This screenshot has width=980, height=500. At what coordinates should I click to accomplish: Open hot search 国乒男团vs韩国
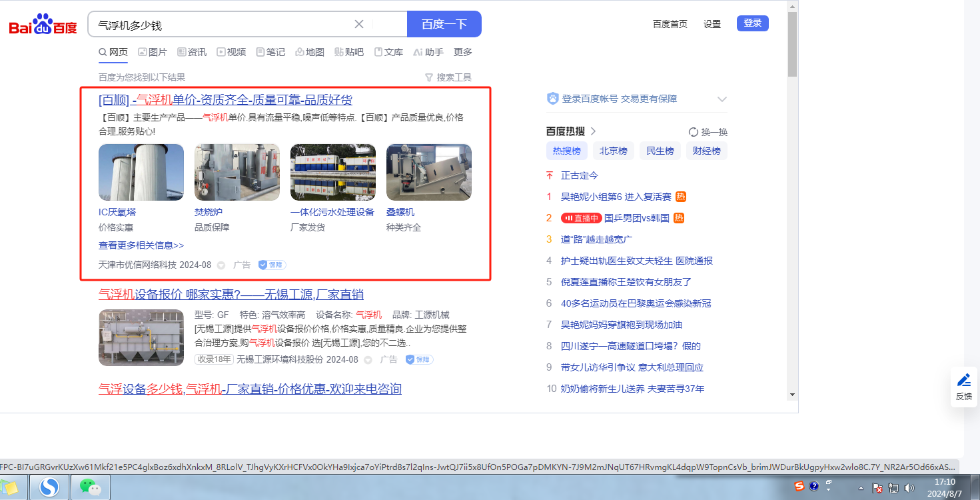tap(637, 218)
